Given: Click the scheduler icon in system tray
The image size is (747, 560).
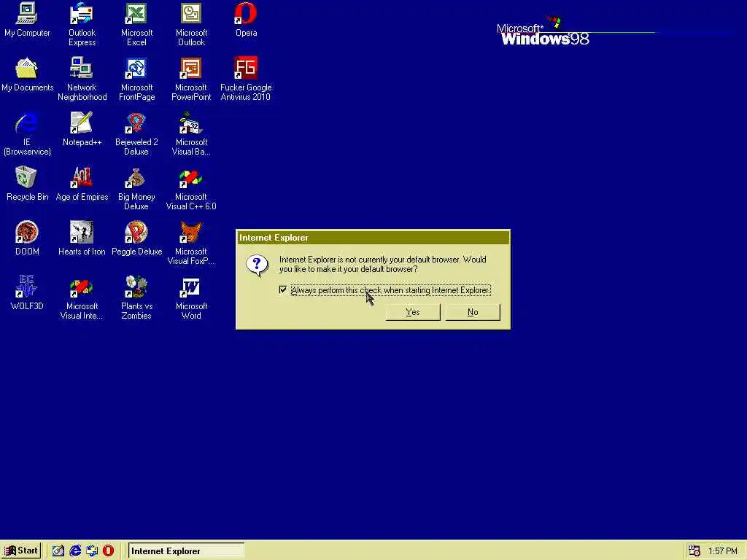Looking at the screenshot, I should click(x=694, y=551).
